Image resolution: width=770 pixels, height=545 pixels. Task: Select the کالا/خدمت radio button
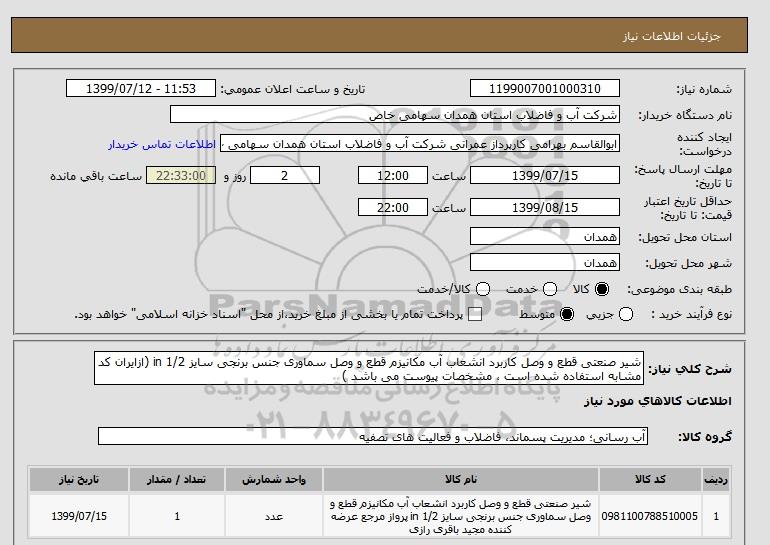coord(483,289)
